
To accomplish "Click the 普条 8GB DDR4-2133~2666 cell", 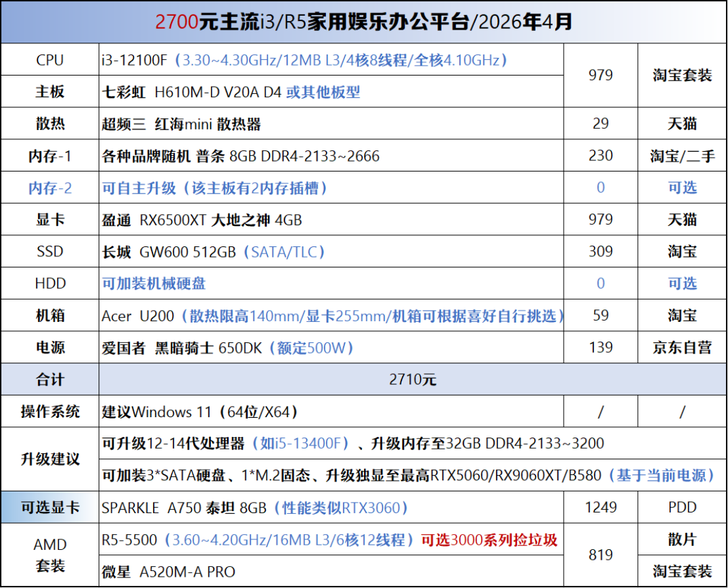I will [331, 156].
